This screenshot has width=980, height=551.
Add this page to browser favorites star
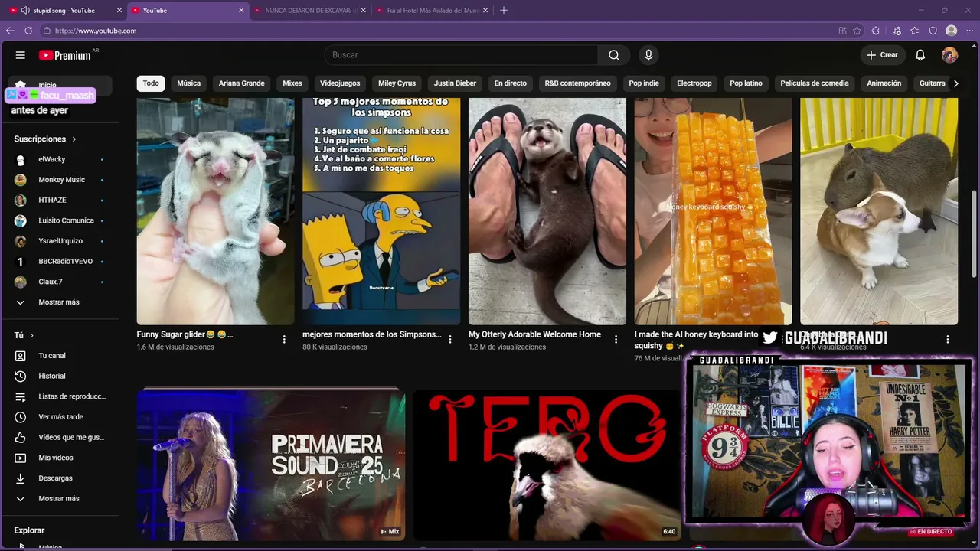tap(857, 31)
